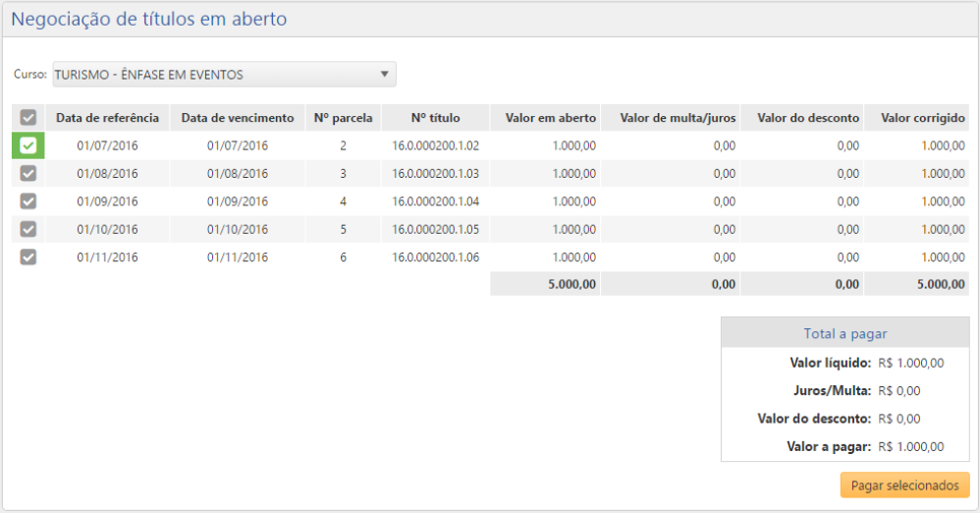This screenshot has height=513, width=980.
Task: Toggle checkbox for the 01/08/2016 installment
Action: coord(28,174)
